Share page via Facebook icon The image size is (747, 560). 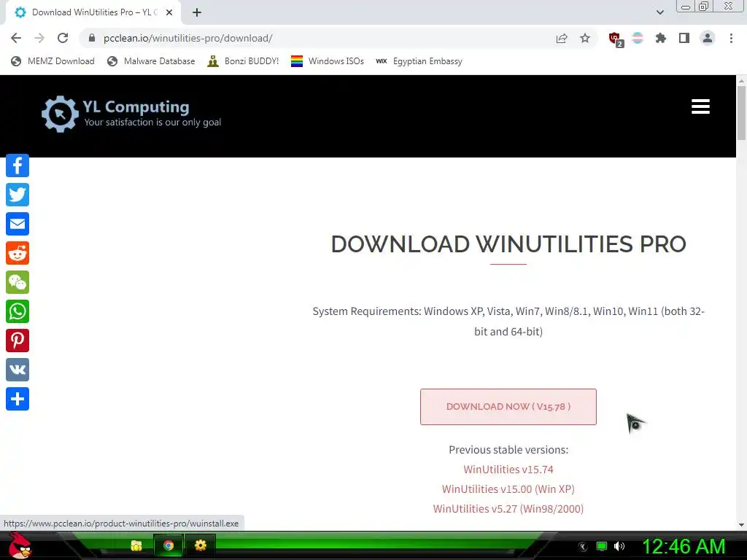pos(18,166)
